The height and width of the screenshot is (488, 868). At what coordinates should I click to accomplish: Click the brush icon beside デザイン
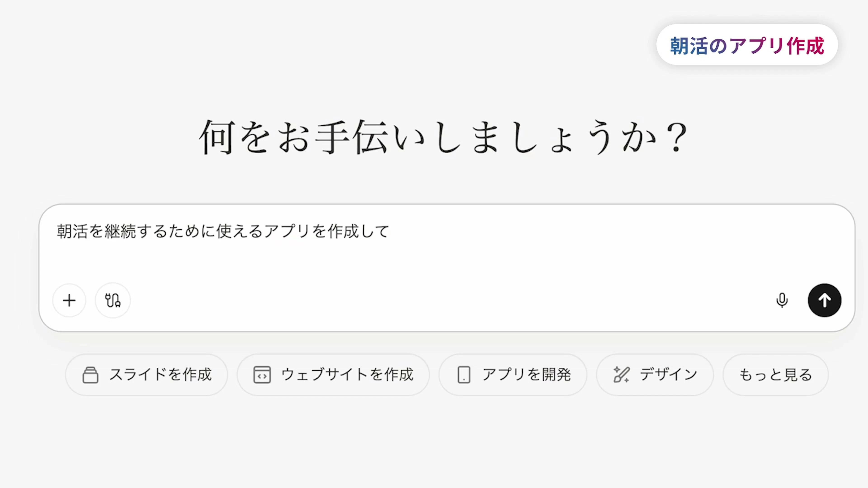click(621, 375)
